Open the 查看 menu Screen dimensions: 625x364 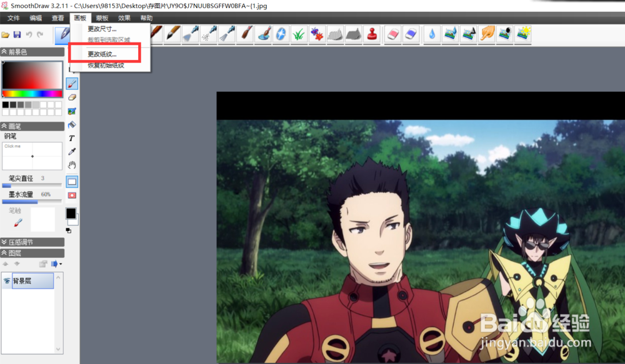point(57,18)
